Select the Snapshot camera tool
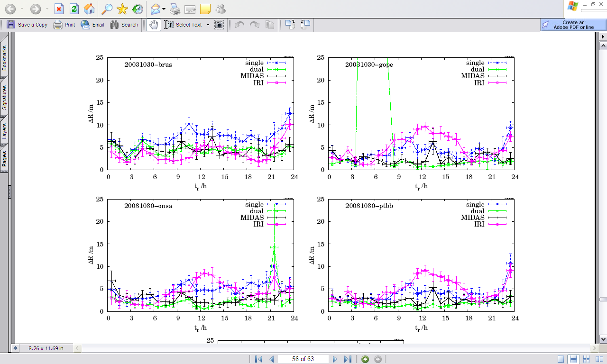The height and width of the screenshot is (364, 607). (x=219, y=25)
